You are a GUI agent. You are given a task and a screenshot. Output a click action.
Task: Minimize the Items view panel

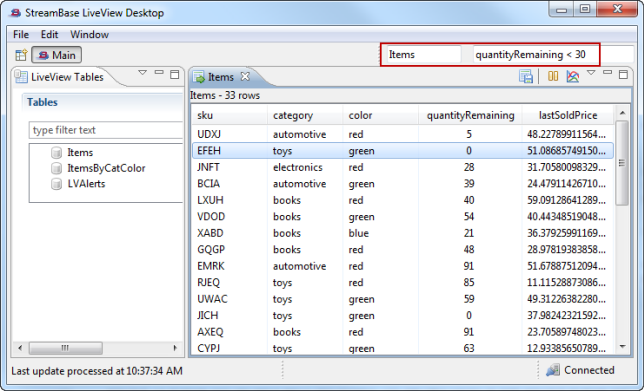[x=607, y=73]
